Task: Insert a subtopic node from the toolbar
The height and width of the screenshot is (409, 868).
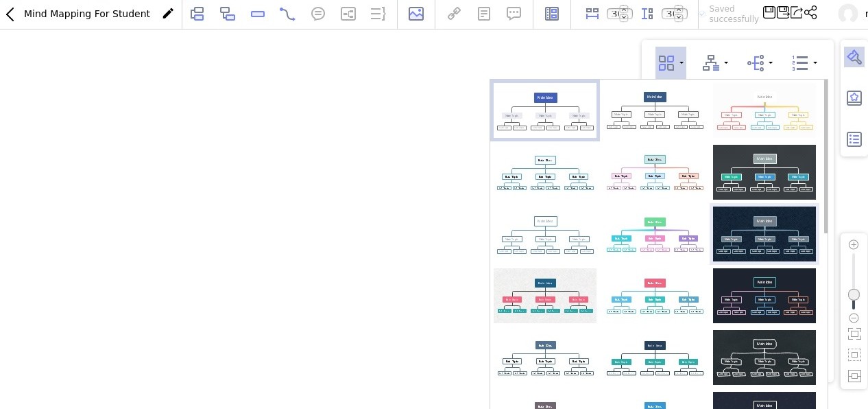Action: [x=227, y=14]
